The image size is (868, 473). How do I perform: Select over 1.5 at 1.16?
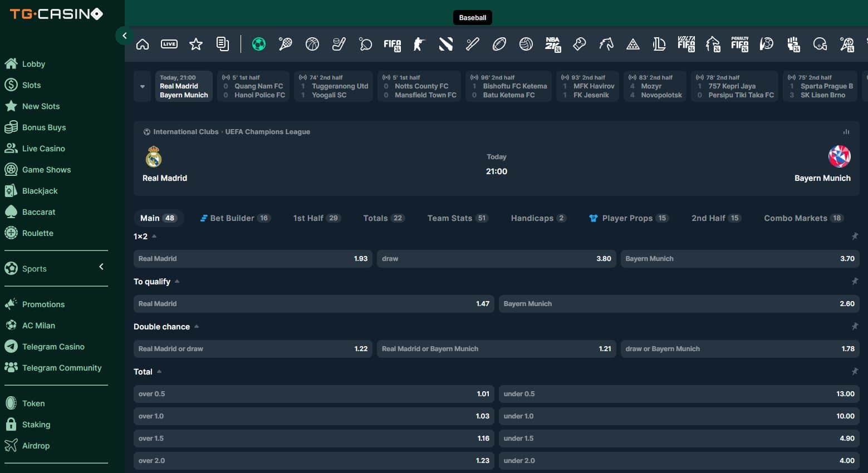pyautogui.click(x=313, y=438)
